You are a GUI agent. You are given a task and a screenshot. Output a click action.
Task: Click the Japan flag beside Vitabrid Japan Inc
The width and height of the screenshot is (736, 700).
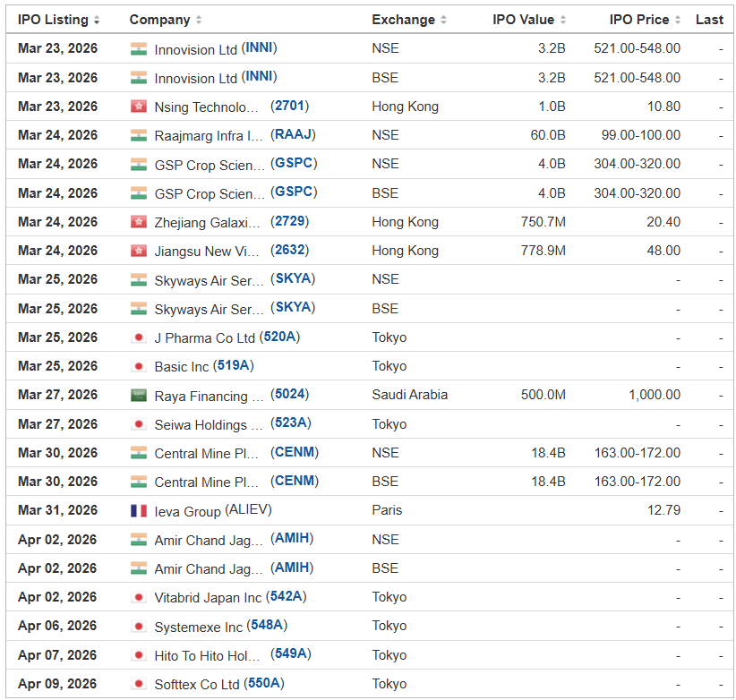tap(139, 597)
